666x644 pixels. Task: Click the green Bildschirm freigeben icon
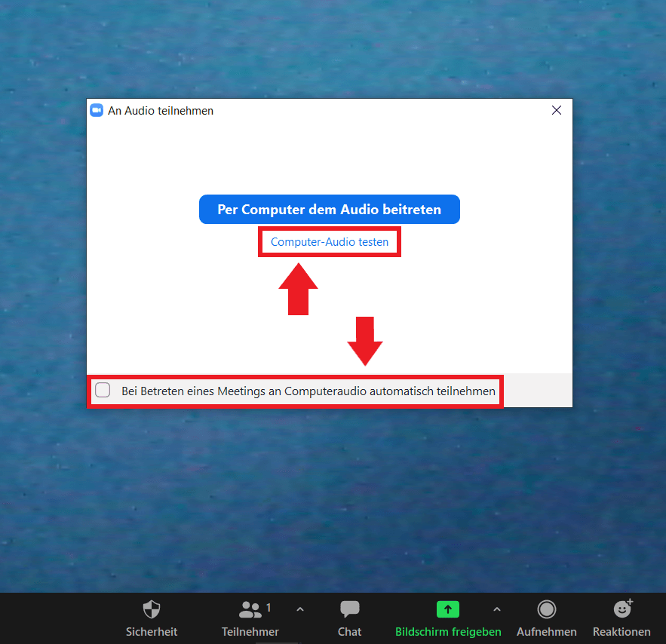tap(448, 609)
